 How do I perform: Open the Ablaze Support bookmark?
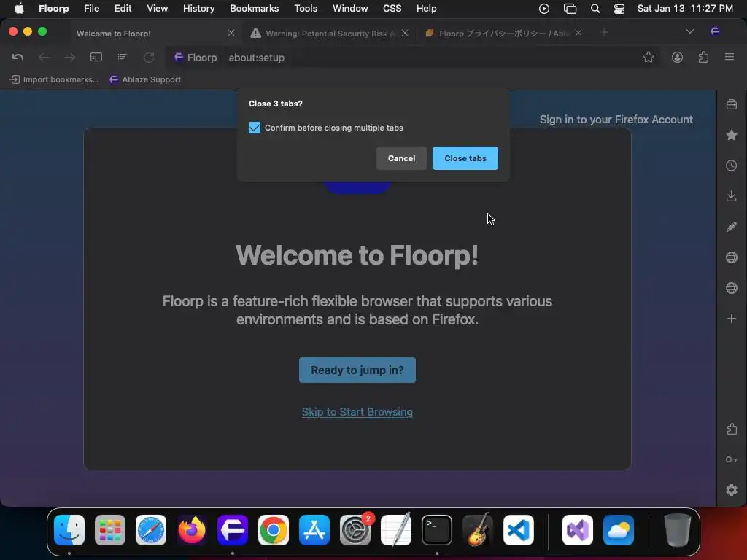145,79
